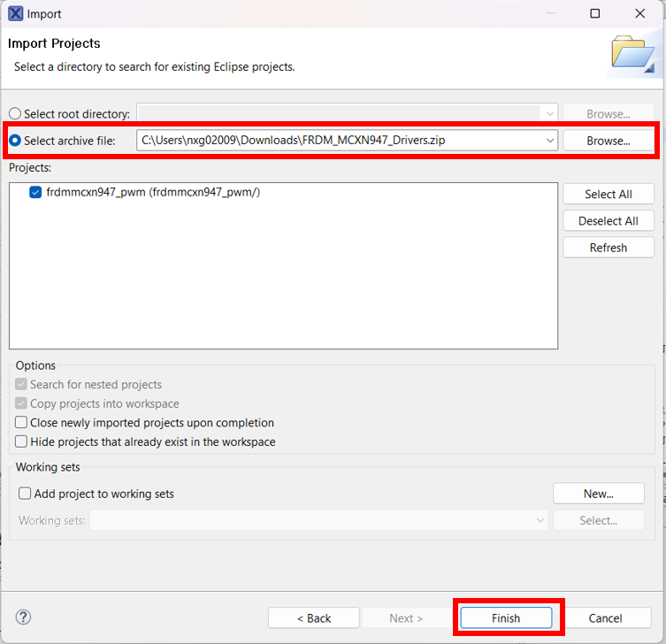Refresh the projects list
Screen dimensions: 666x644
pos(608,248)
